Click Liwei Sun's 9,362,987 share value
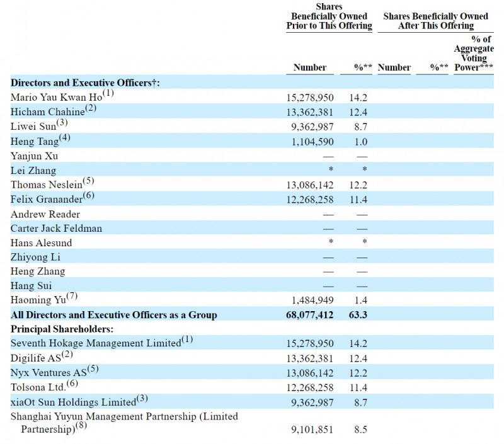504x444 pixels. tap(312, 127)
